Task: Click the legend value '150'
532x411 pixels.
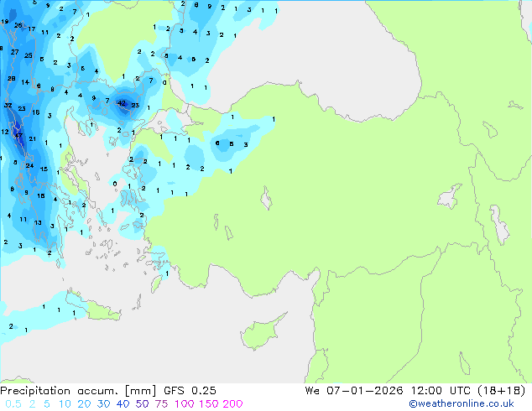Action: point(208,404)
